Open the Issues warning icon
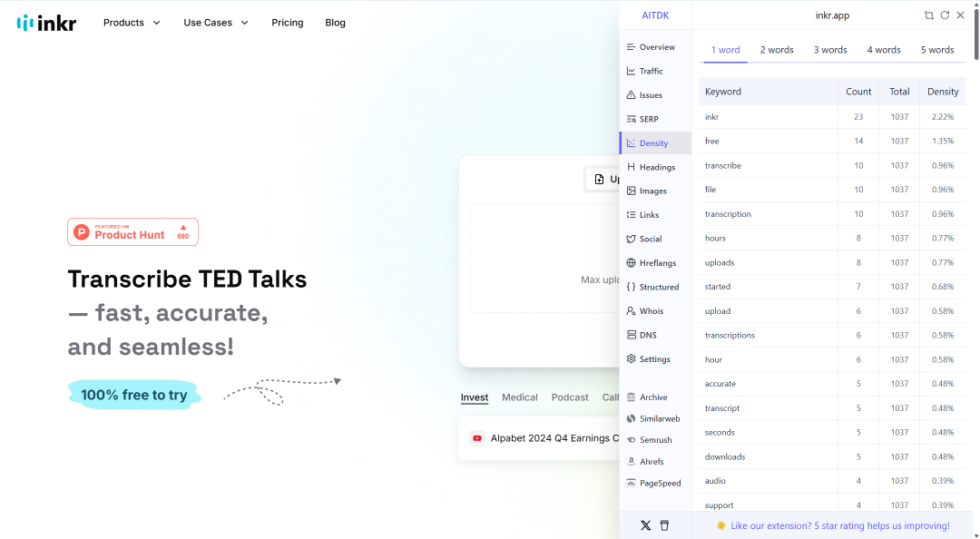The height and width of the screenshot is (539, 980). [632, 95]
